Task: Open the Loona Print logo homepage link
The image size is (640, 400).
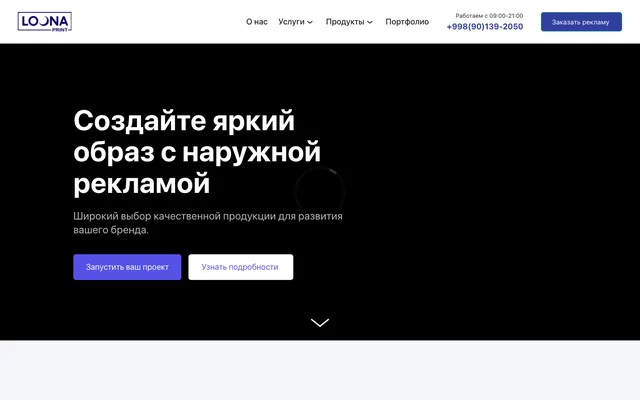Action: 44,22
